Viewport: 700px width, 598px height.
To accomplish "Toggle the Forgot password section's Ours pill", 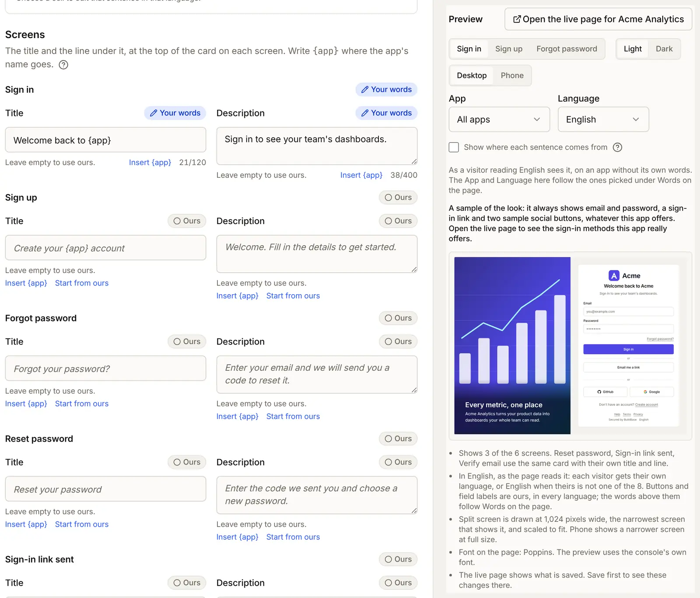I will coord(398,318).
